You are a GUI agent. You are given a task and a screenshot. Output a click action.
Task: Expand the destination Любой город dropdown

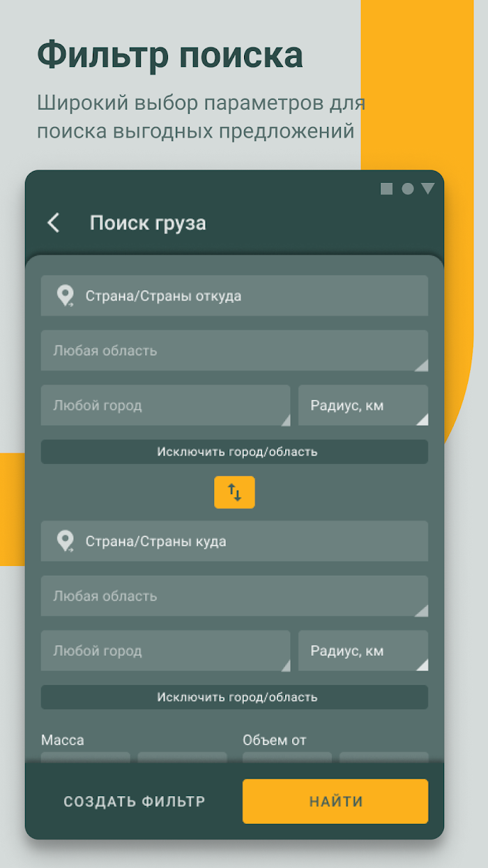click(166, 651)
